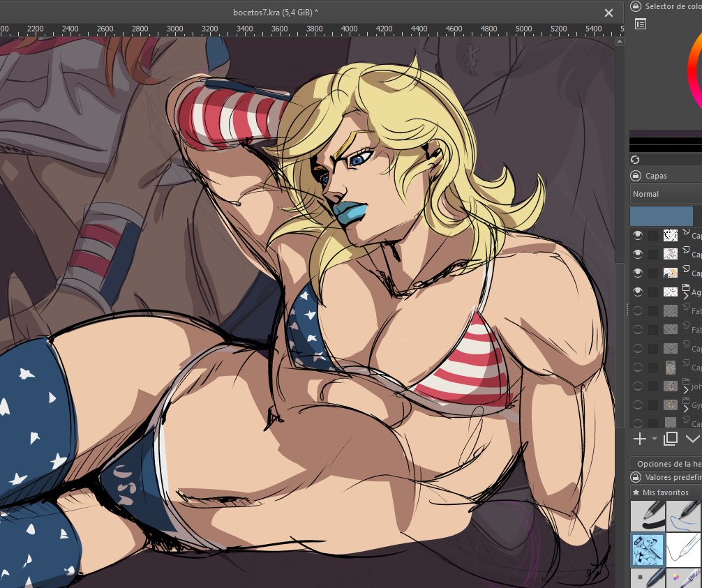Show the second Fat layer
Screen dimensions: 702x588
(638, 329)
